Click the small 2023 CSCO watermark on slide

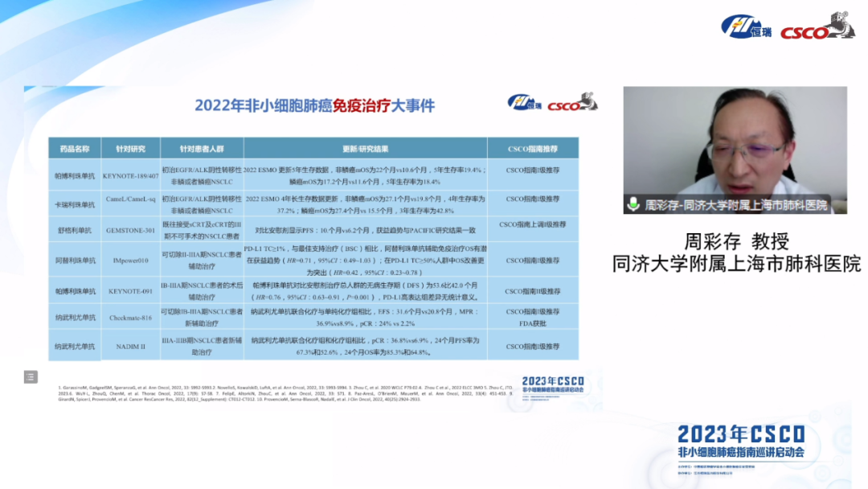[552, 384]
